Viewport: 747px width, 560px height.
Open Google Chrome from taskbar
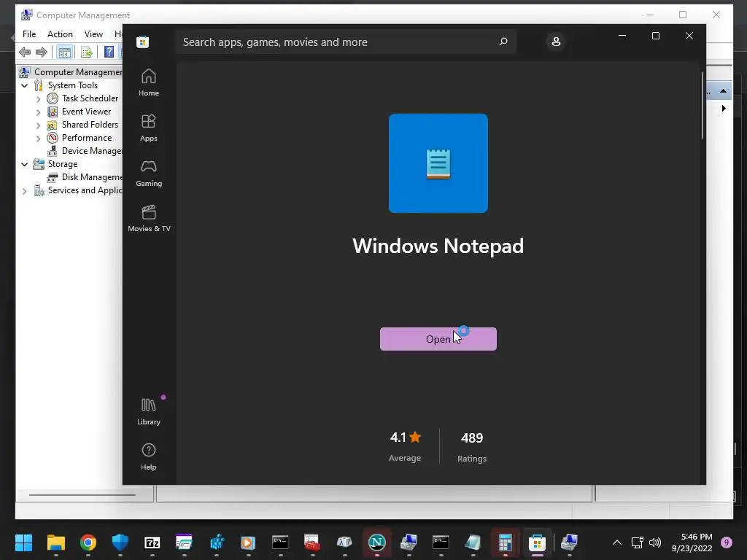pyautogui.click(x=88, y=542)
